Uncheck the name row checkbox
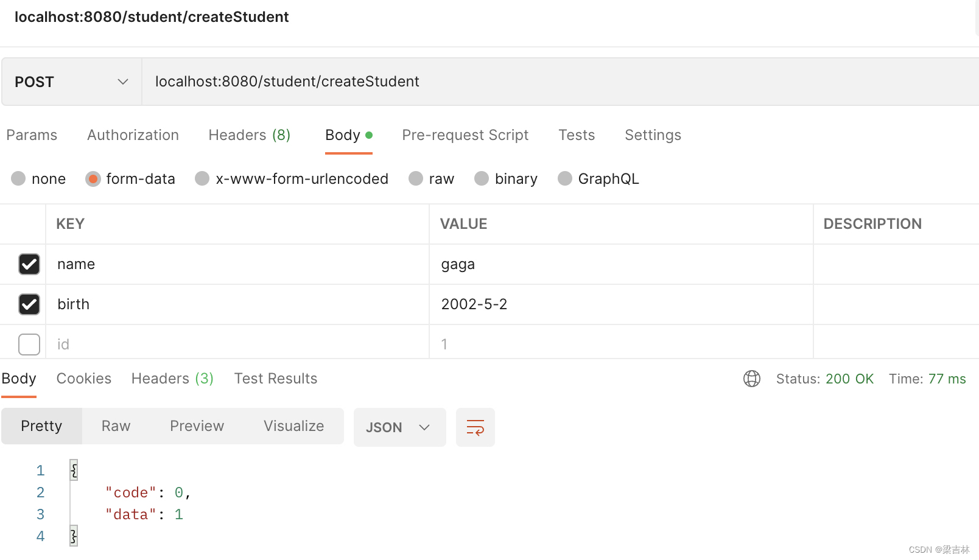Screen dimensions: 979x560 point(29,264)
